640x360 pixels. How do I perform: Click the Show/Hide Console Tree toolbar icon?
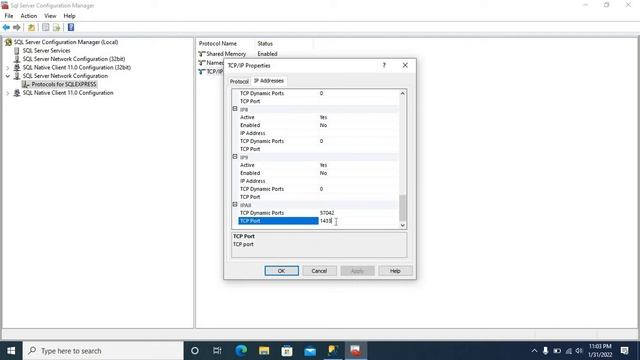point(46,27)
